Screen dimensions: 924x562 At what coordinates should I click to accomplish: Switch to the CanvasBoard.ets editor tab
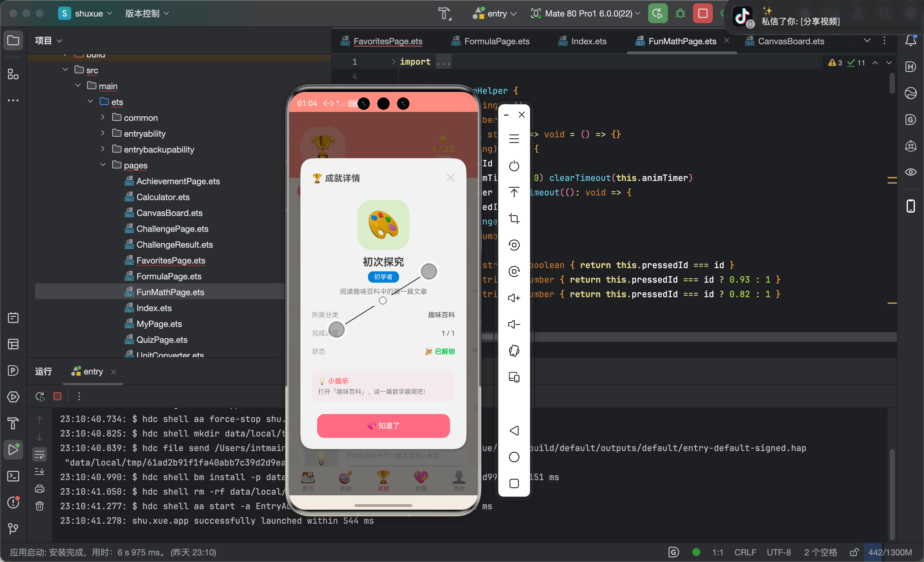785,41
